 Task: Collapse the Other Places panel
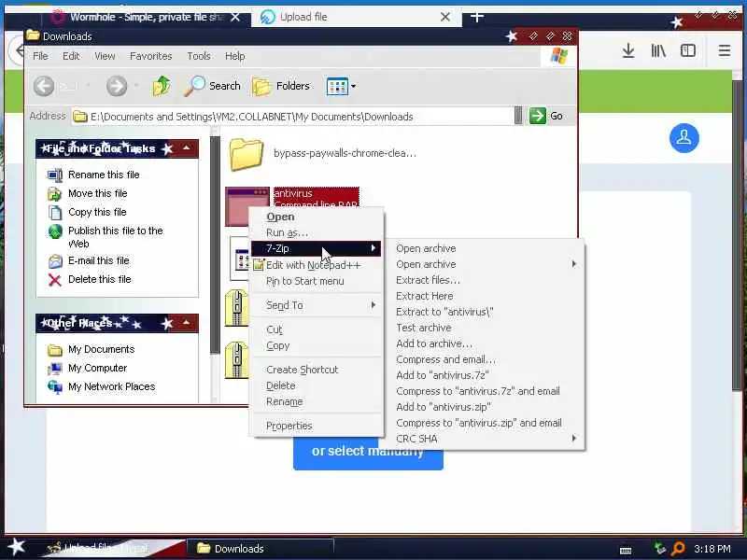tap(186, 323)
